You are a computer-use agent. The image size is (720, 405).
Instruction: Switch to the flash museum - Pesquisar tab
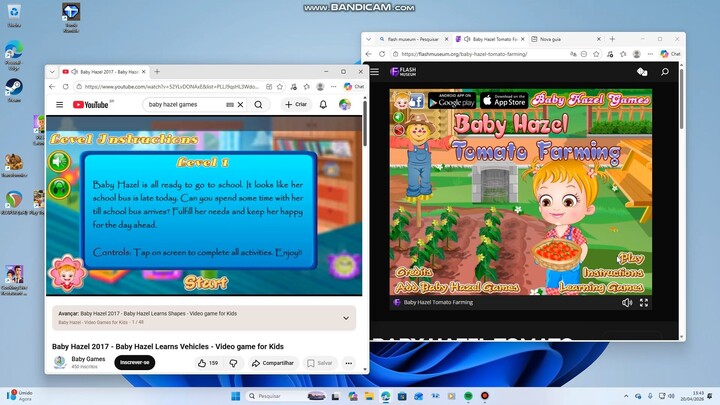click(x=413, y=39)
